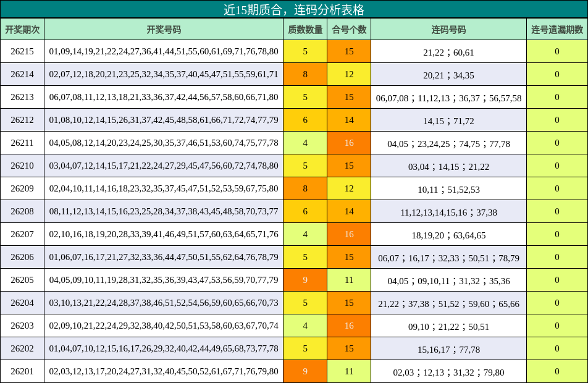Click consecutive numbers 04,05；09,10,11；31,32；35,36
Viewport: 588px width, 383px height.
pos(448,281)
